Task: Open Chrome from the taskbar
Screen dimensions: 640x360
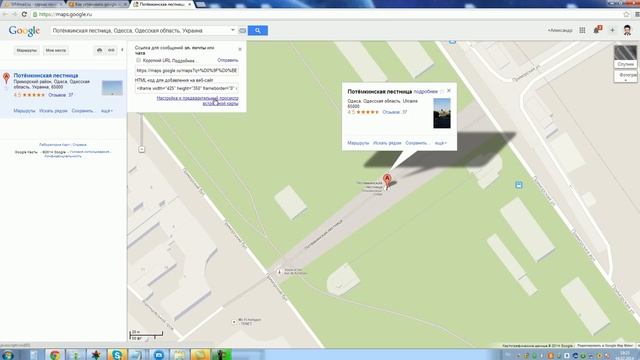Action: pyautogui.click(x=55, y=355)
